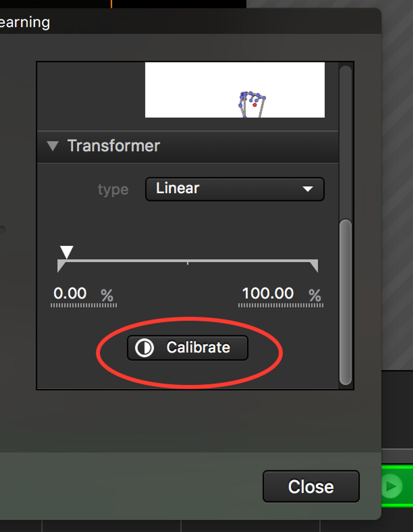Click the red dot in hand preview
The height and width of the screenshot is (532, 413).
(254, 105)
